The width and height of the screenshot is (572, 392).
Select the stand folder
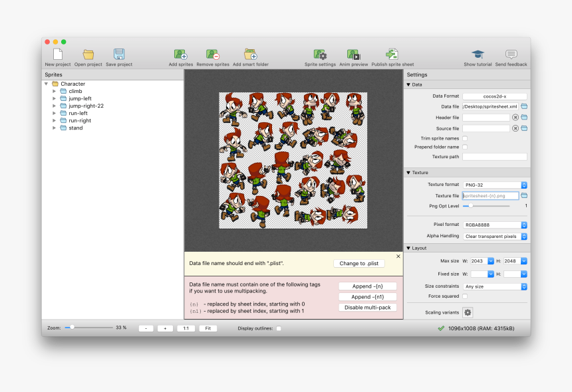pyautogui.click(x=76, y=128)
